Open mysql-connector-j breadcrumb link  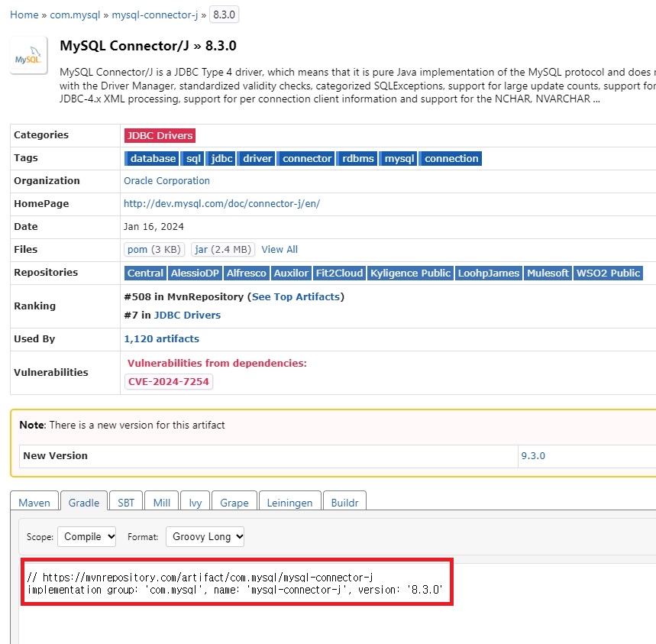pos(155,15)
